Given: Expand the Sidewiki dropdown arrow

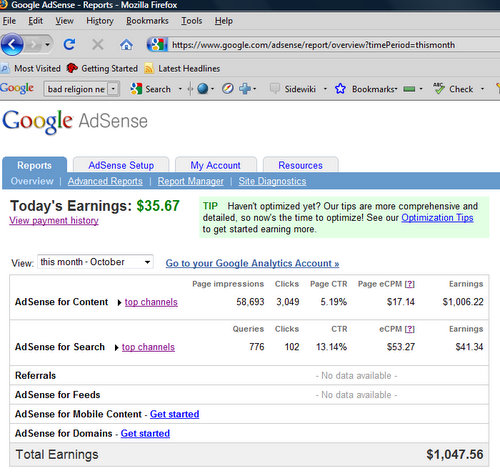Looking at the screenshot, I should (x=325, y=89).
